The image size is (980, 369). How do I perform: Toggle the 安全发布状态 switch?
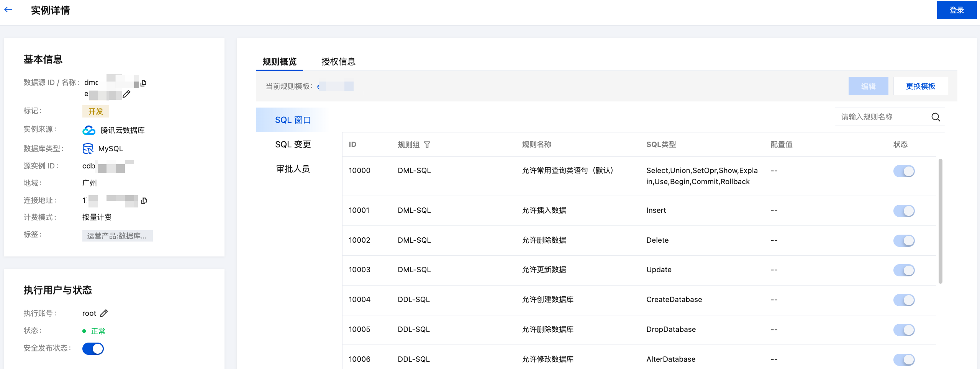(93, 349)
